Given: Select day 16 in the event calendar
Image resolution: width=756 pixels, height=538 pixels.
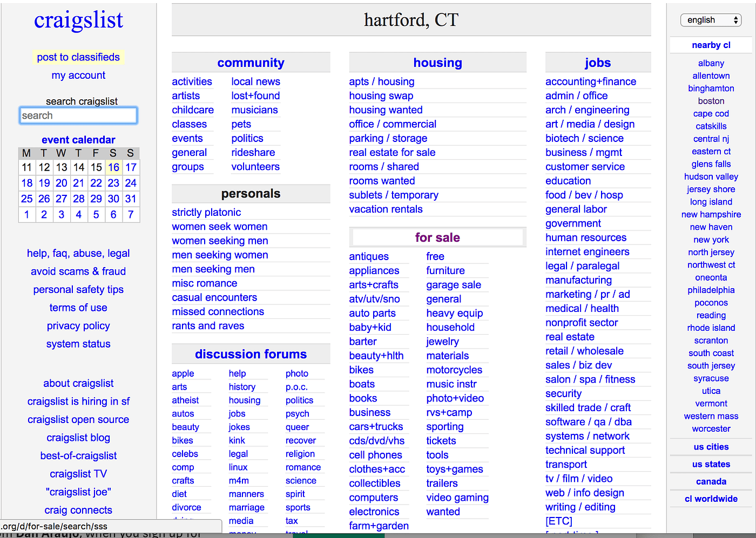Looking at the screenshot, I should [x=113, y=167].
